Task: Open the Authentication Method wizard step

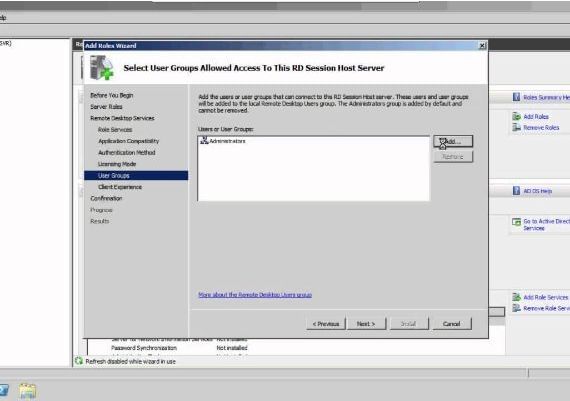Action: click(x=127, y=153)
